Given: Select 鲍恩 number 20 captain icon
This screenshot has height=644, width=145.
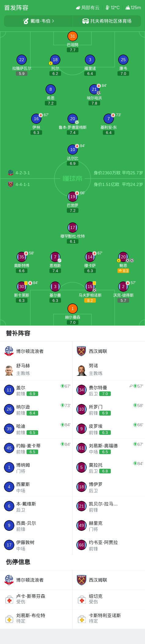Looking at the screenshot, I should [x=119, y=261].
